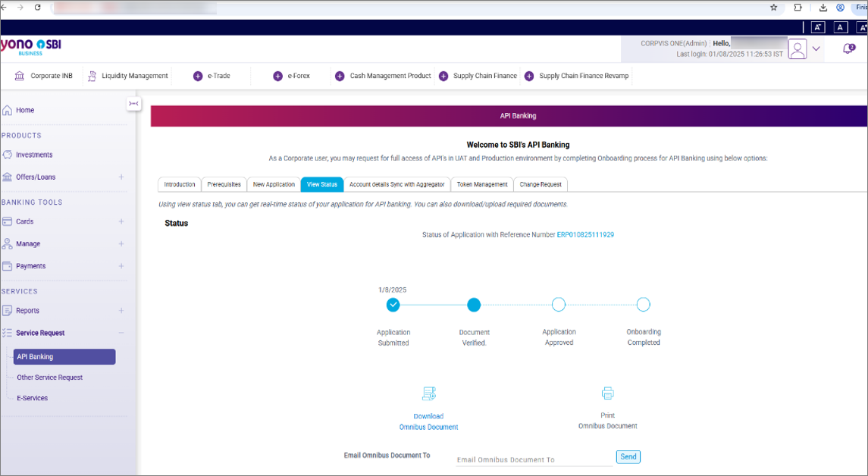Click plus icon beside Supply Chain Finance Revamp
Image resolution: width=868 pixels, height=476 pixels.
[x=529, y=76]
